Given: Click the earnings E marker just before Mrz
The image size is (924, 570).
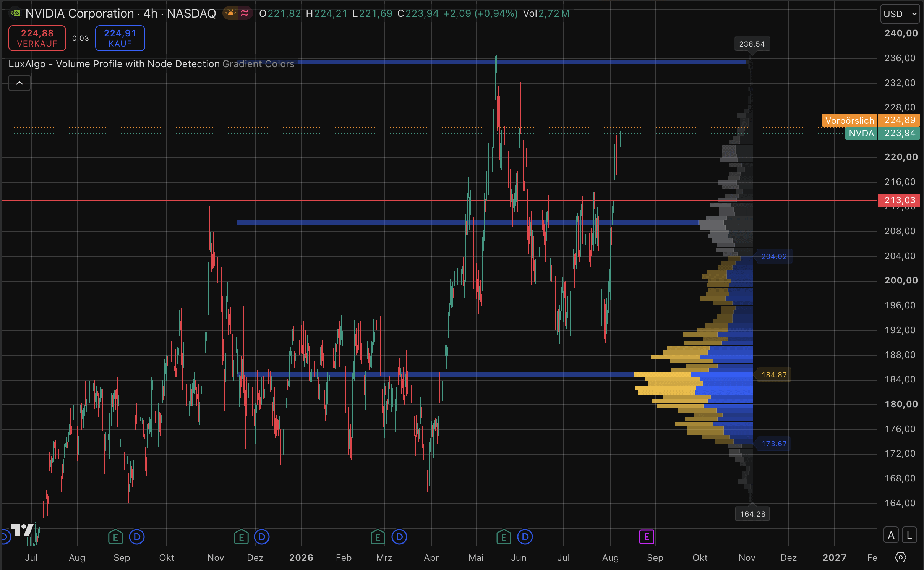Looking at the screenshot, I should tap(378, 537).
